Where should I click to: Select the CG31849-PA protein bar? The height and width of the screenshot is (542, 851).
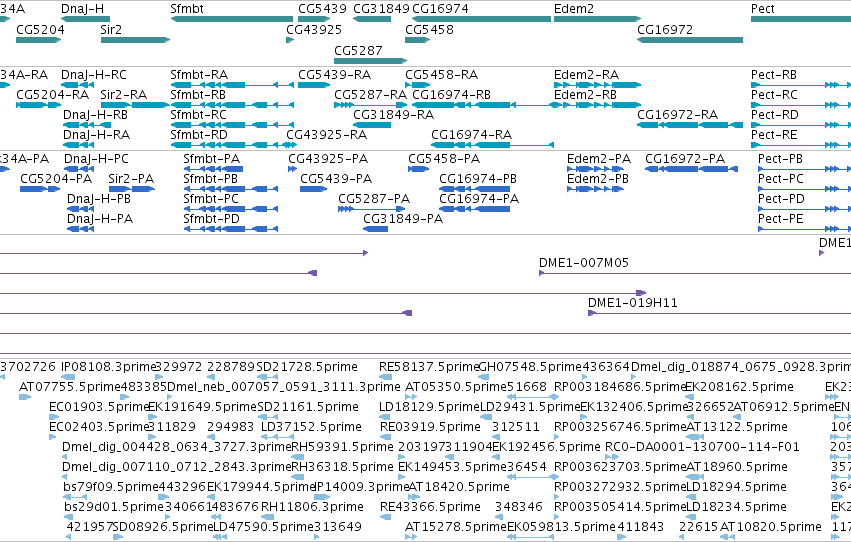tap(376, 229)
